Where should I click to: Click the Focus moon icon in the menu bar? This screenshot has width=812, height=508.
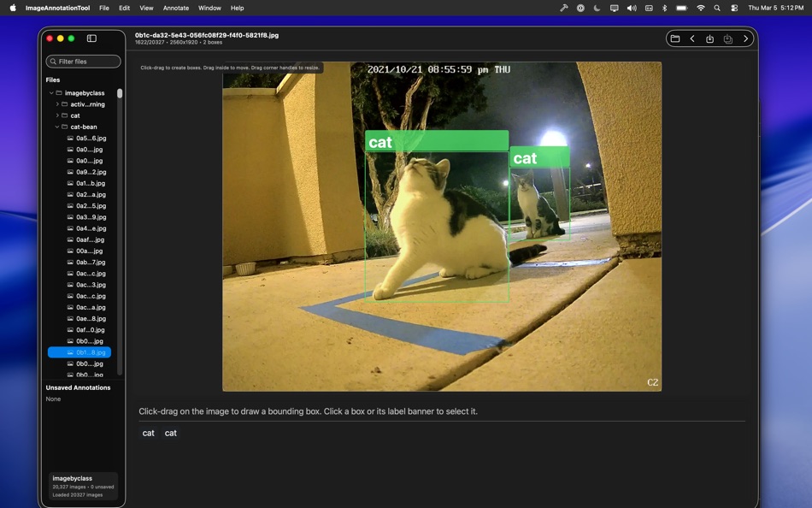pos(597,8)
